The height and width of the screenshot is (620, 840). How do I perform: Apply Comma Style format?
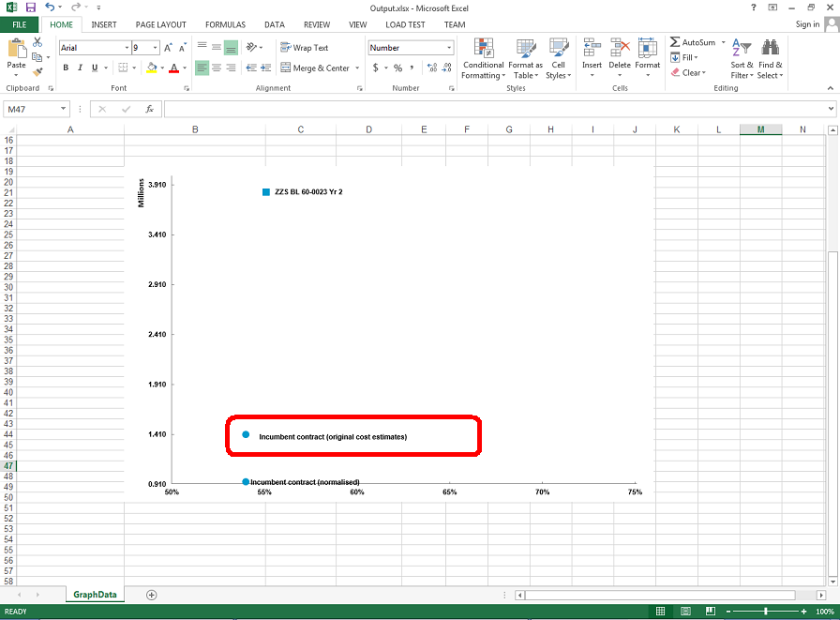point(412,68)
